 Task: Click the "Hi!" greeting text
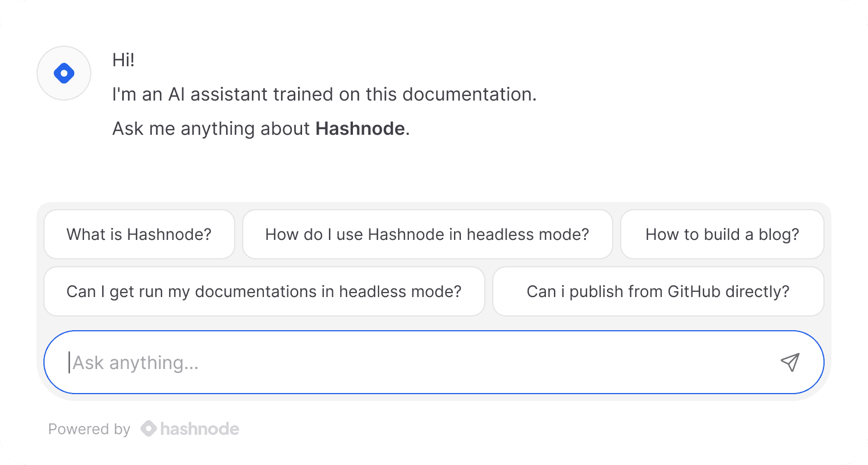[x=123, y=60]
